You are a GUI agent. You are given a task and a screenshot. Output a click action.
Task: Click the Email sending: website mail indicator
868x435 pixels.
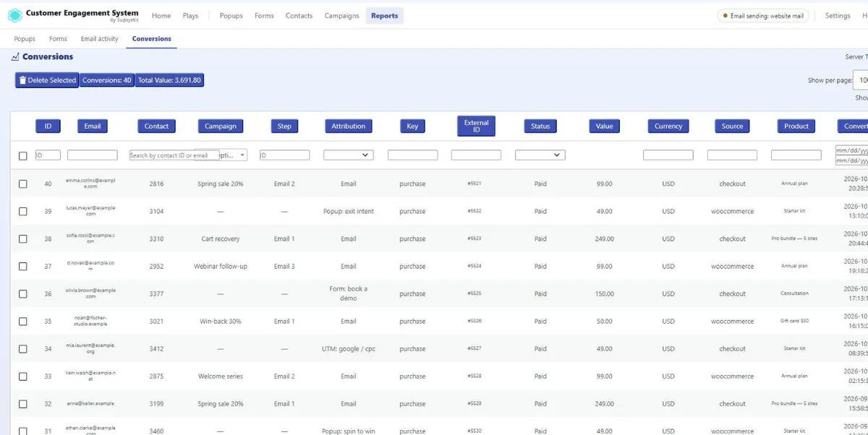pyautogui.click(x=762, y=15)
